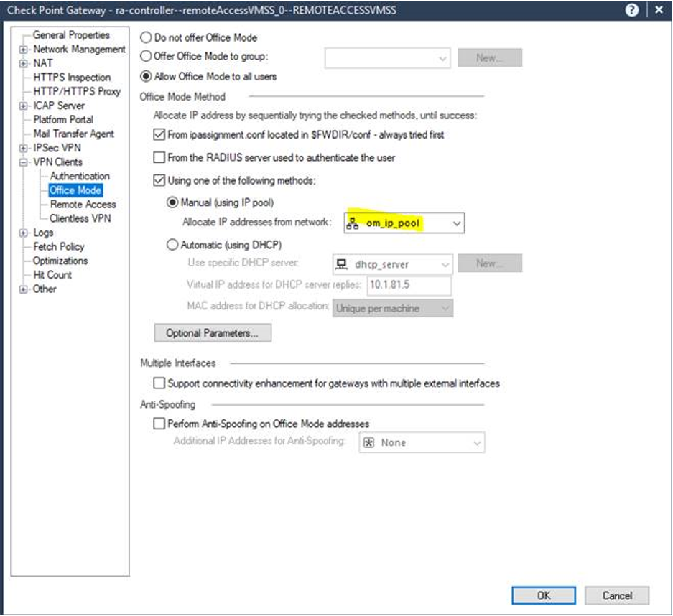673x616 pixels.
Task: Open General Properties page
Action: [71, 35]
